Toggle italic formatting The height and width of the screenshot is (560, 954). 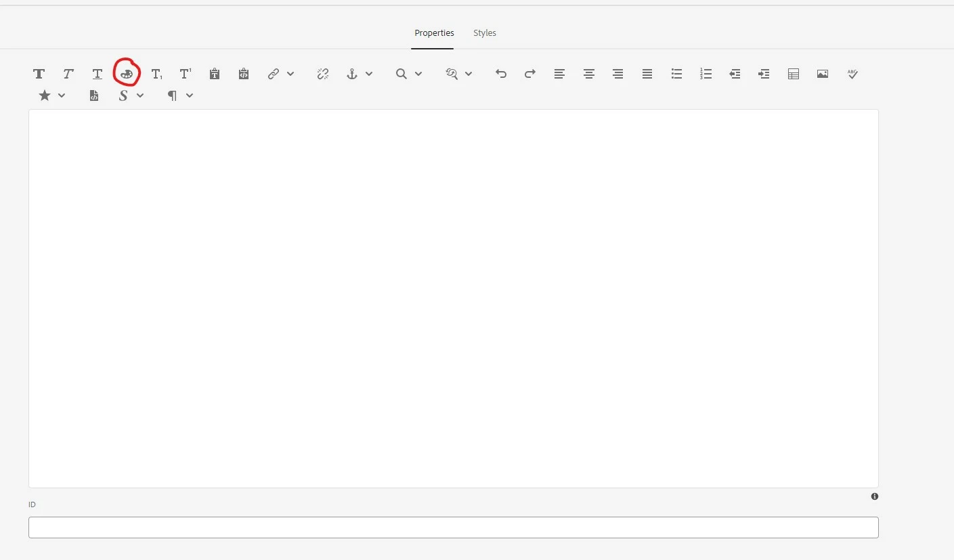68,74
